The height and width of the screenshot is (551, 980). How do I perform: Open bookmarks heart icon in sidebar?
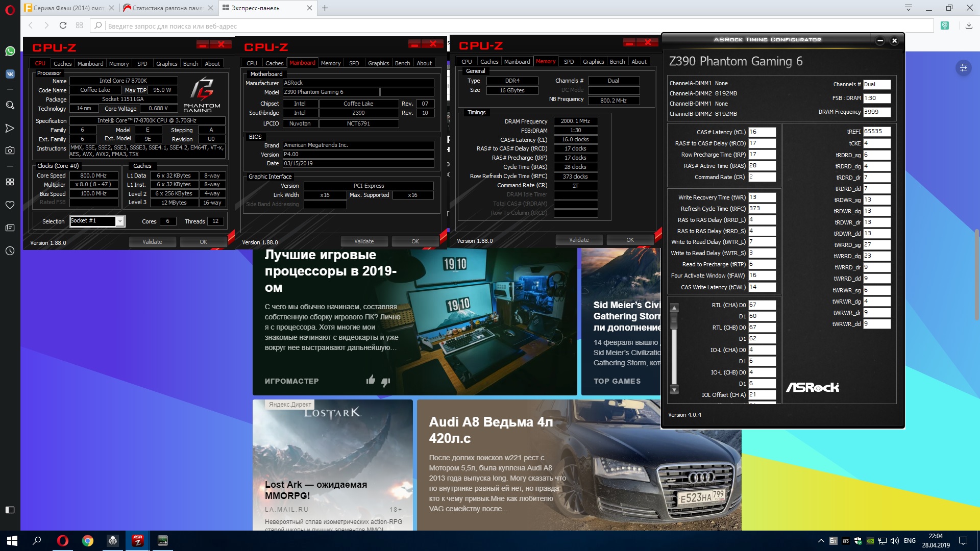tap(10, 205)
